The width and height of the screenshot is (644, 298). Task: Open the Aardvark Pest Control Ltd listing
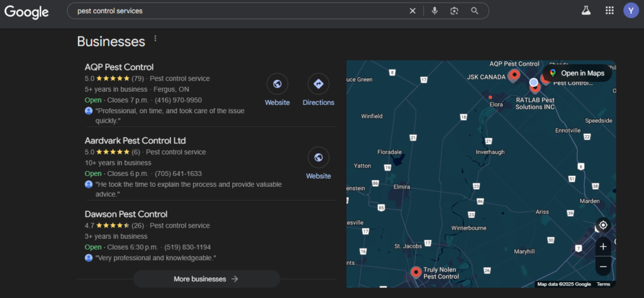(x=135, y=140)
